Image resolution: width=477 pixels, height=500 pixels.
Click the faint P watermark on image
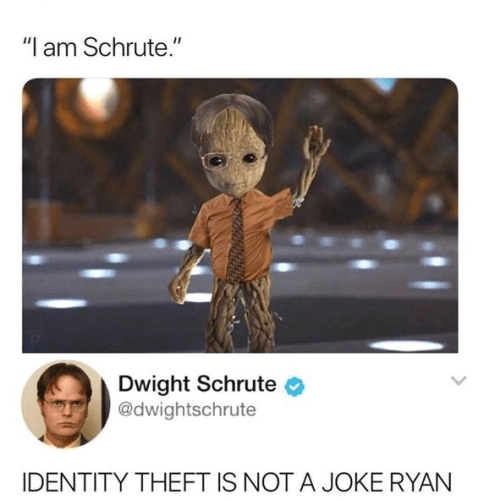coord(33,341)
